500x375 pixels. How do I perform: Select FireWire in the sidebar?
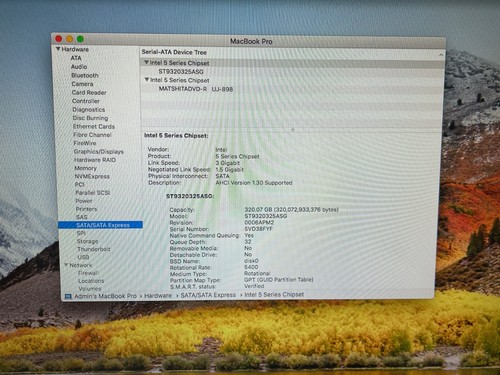pos(85,143)
